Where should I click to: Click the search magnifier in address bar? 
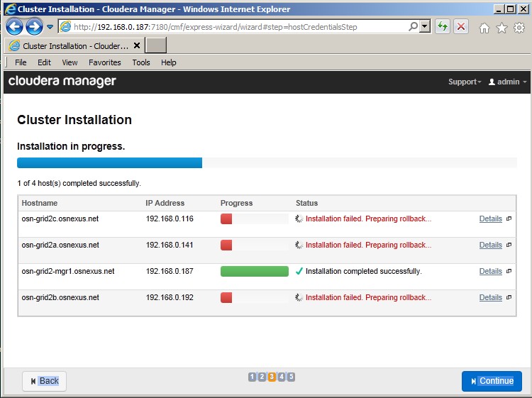(414, 26)
